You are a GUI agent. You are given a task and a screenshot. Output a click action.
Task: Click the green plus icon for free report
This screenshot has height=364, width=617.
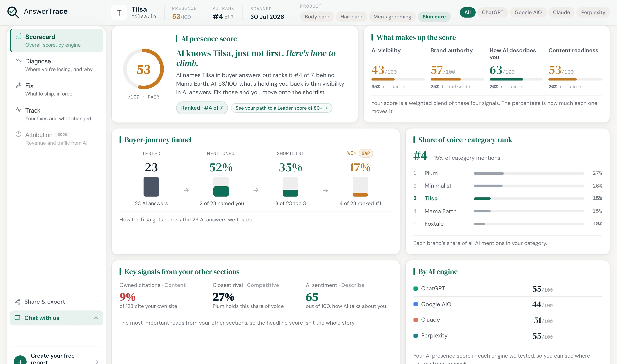coord(20,360)
